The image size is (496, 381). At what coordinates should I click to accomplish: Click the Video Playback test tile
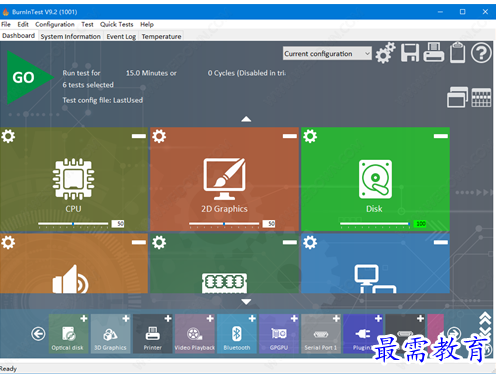coord(195,334)
